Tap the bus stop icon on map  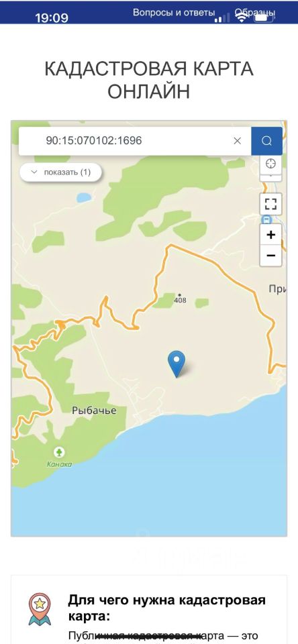(x=266, y=219)
